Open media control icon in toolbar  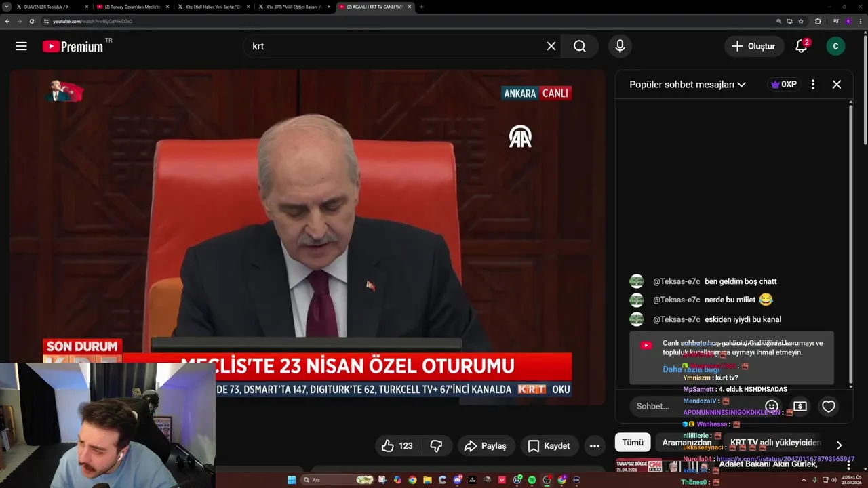836,21
